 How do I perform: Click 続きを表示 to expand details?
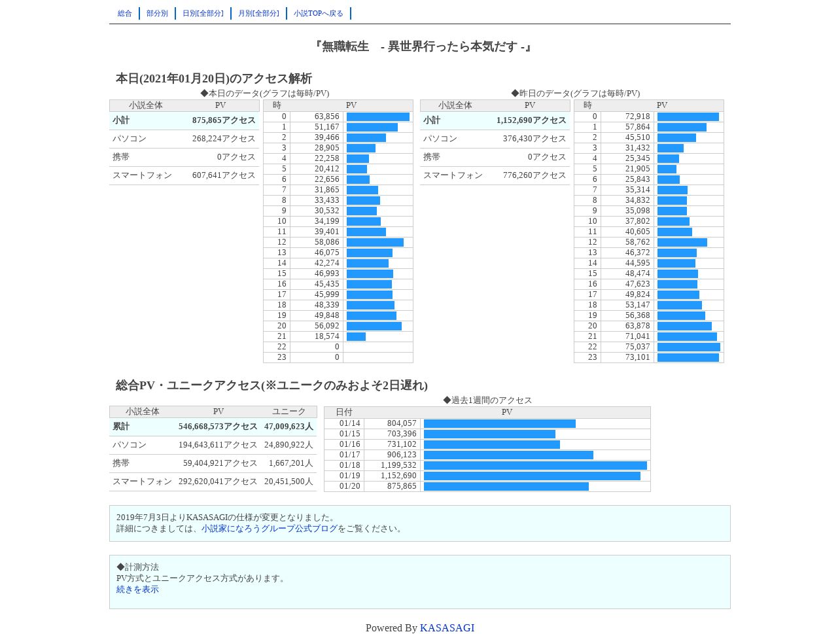click(137, 590)
